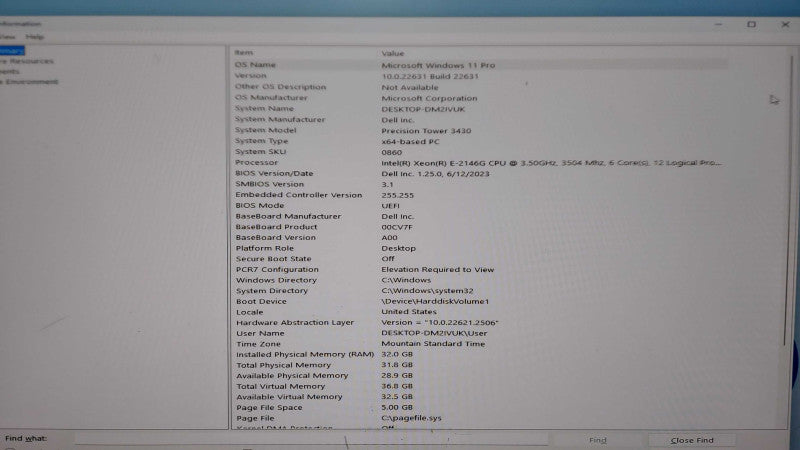Select the Locale row label
Viewport: 800px width, 450px height.
(249, 312)
